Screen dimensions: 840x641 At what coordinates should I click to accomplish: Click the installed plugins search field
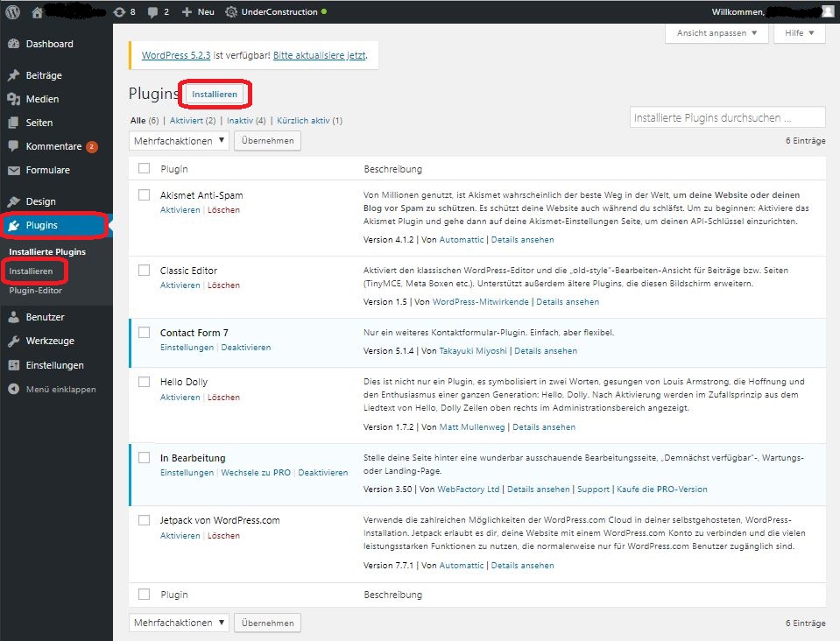click(728, 116)
